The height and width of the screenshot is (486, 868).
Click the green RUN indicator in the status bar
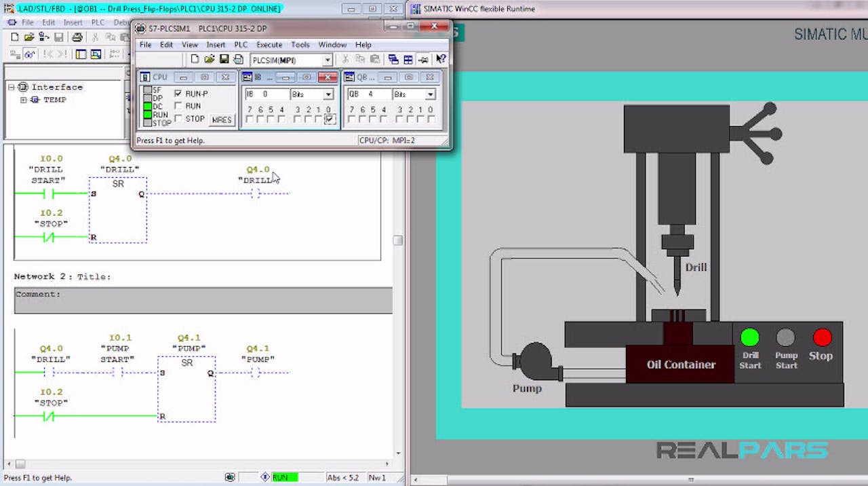284,477
